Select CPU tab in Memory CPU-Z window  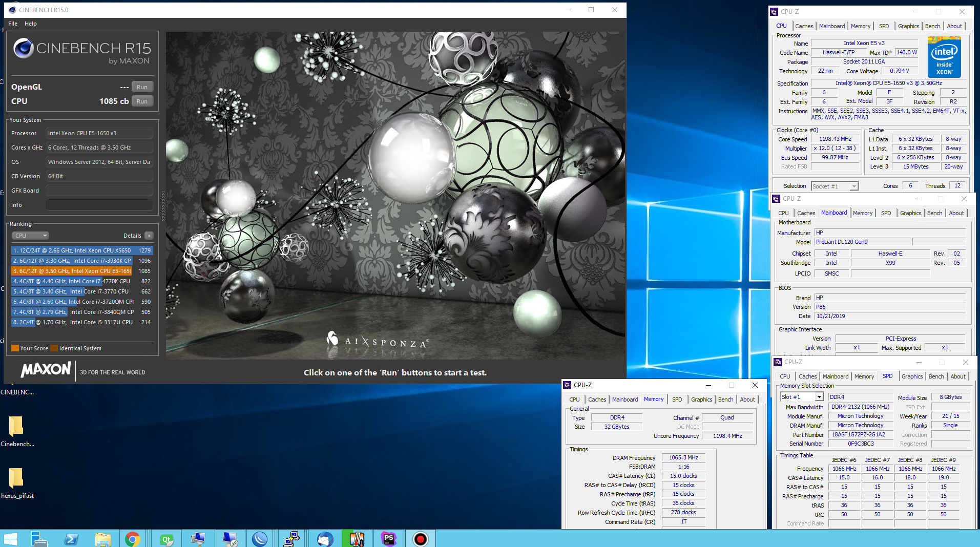point(574,399)
